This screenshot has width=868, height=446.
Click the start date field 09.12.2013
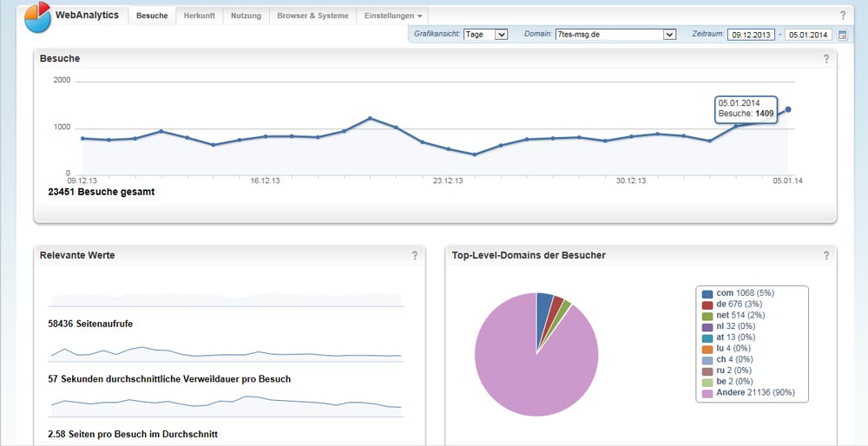tap(750, 35)
